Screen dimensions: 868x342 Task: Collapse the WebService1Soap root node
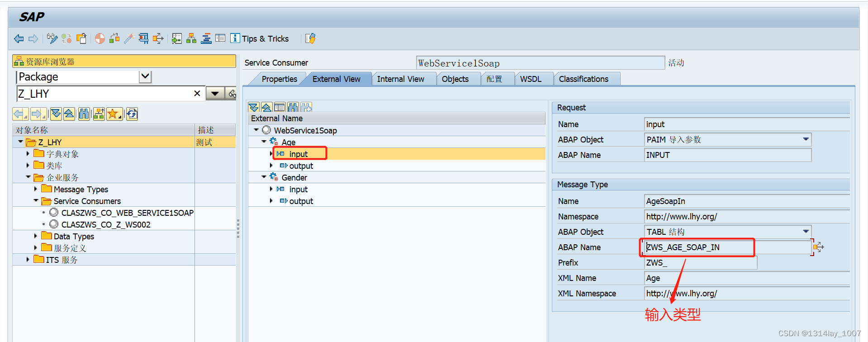point(256,130)
